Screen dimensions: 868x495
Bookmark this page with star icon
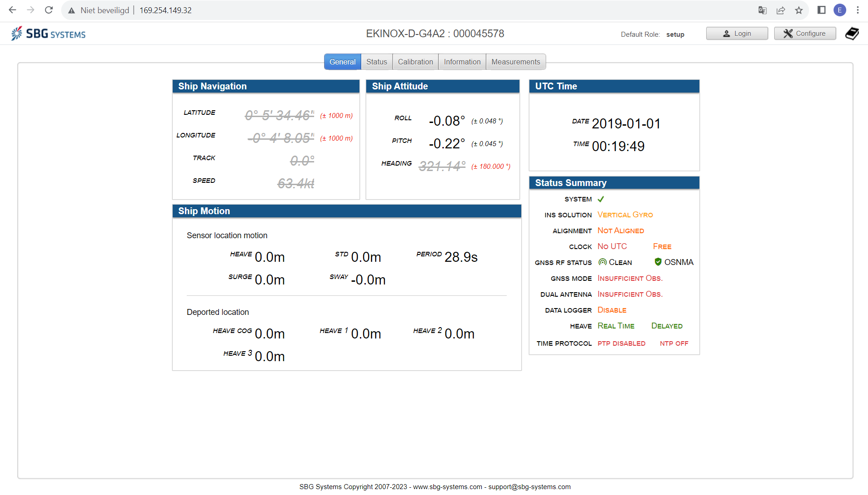[799, 10]
